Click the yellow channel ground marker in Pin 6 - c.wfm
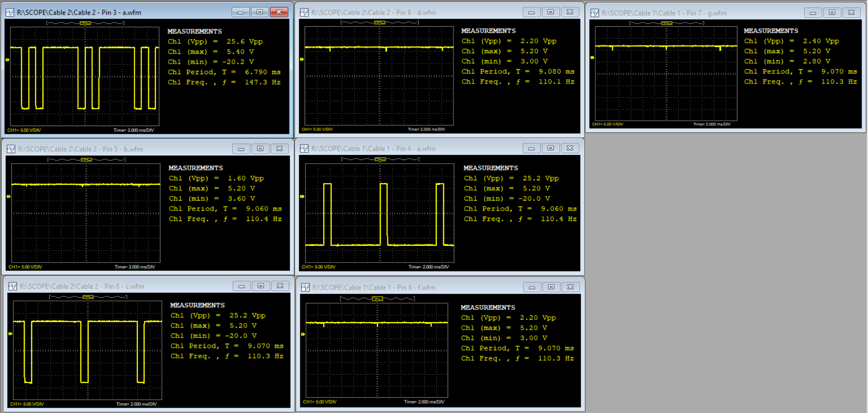The image size is (868, 413). point(10,334)
